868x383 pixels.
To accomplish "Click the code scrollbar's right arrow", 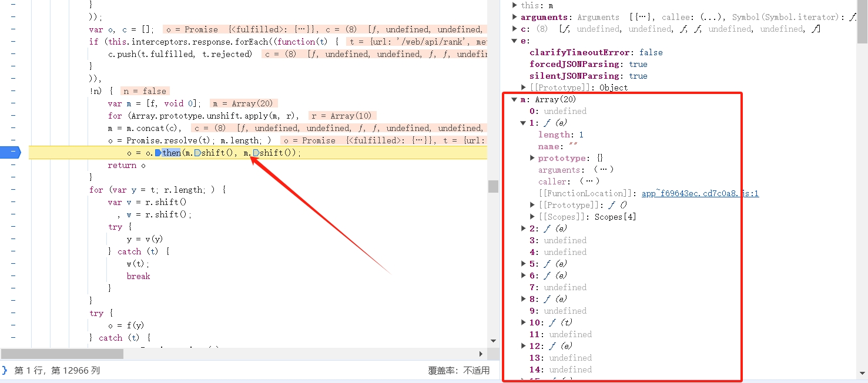I will click(481, 354).
